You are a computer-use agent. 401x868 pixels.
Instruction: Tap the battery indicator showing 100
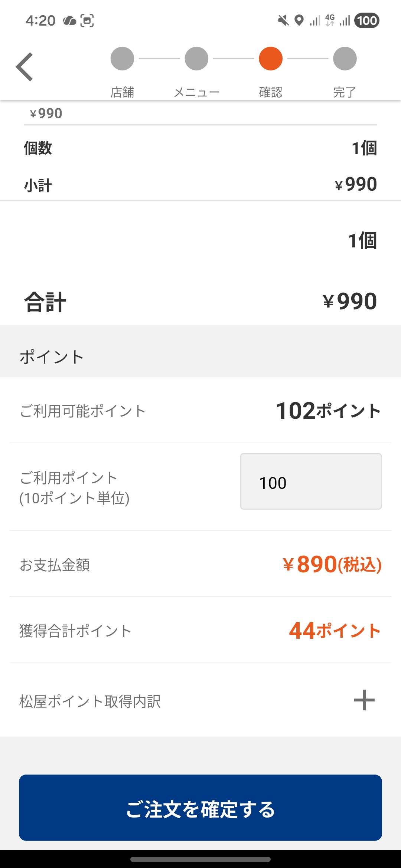point(367,20)
